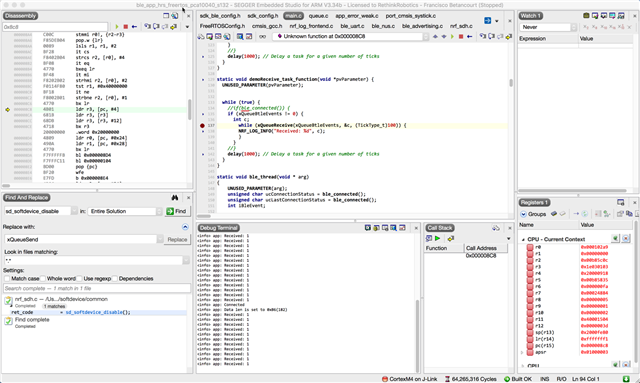Click CortexM4 on J-Link status
Screen dimensions: 640x383
[409, 379]
